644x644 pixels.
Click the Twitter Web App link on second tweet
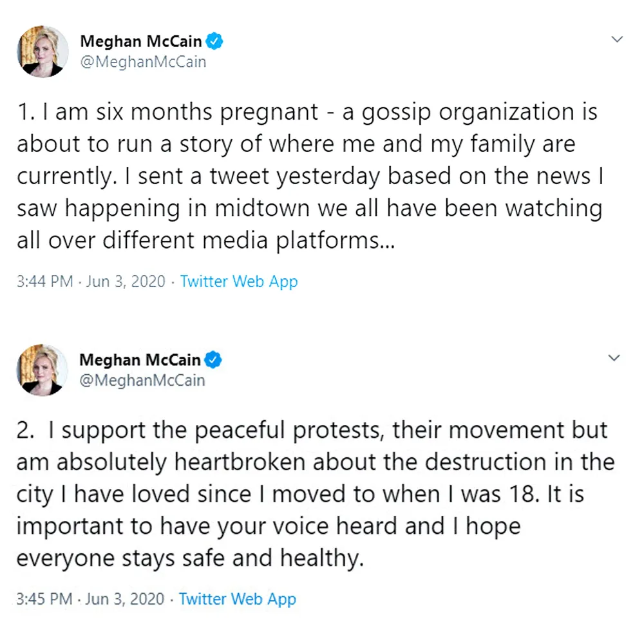(x=238, y=599)
